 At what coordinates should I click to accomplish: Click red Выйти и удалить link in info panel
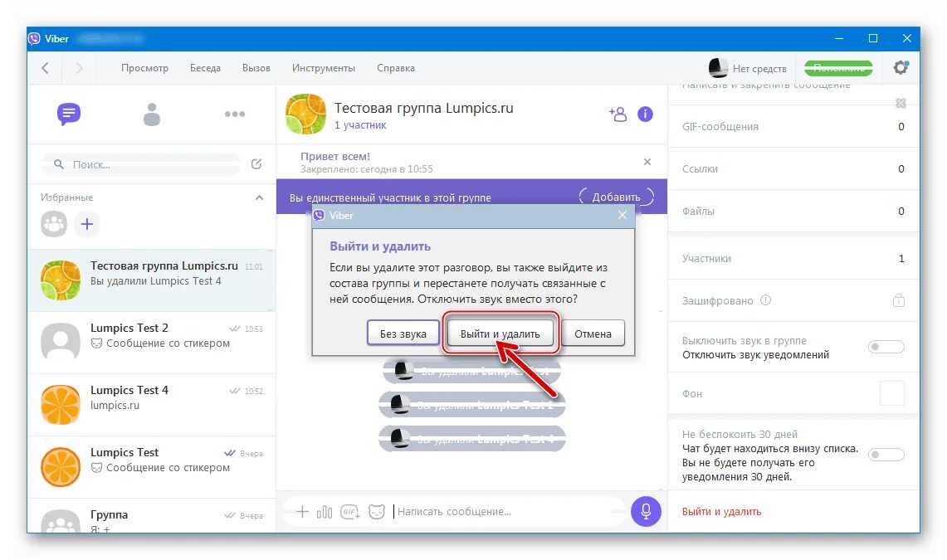(722, 512)
